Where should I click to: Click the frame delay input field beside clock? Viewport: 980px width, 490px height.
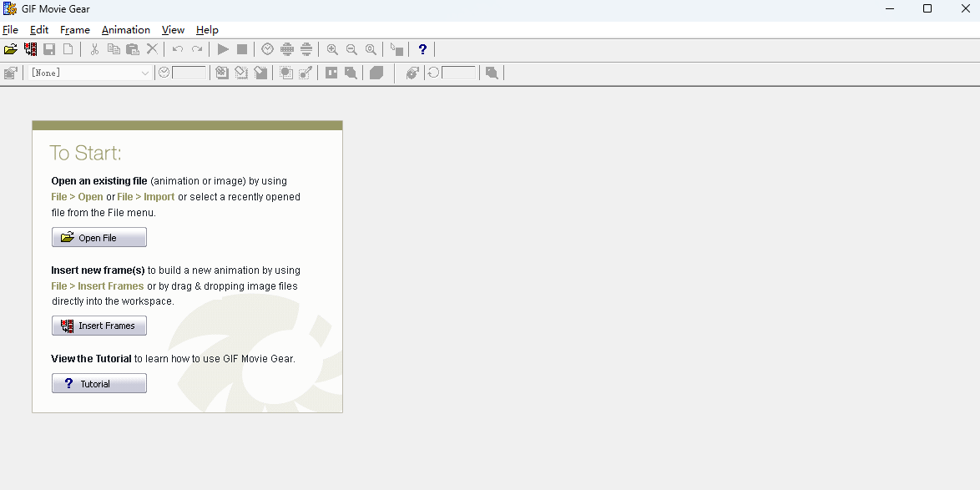coord(189,73)
